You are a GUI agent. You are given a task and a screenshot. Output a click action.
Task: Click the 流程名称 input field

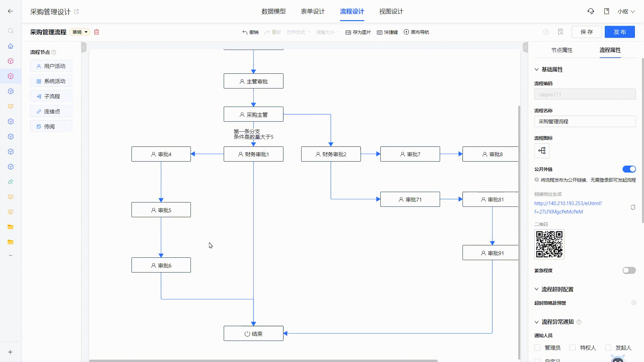point(585,121)
